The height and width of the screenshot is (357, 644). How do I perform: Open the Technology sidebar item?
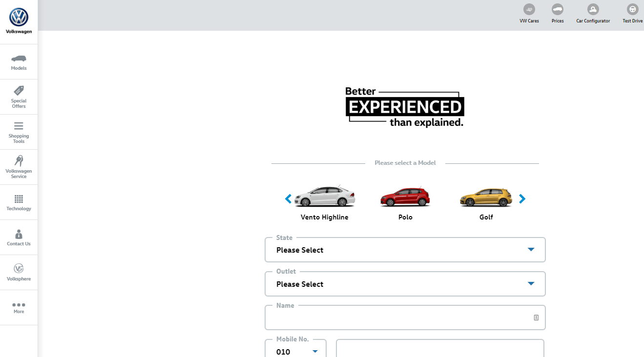coord(19,202)
